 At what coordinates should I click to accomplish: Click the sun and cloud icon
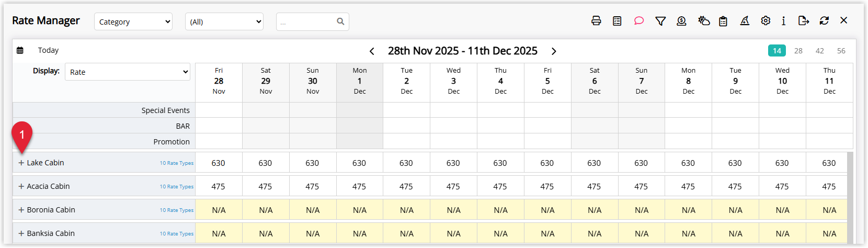[704, 21]
